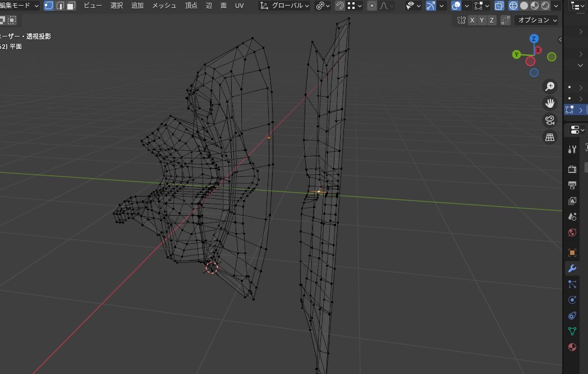Open overlay options dropdown arrow
Image resolution: width=588 pixels, height=374 pixels.
click(x=466, y=6)
